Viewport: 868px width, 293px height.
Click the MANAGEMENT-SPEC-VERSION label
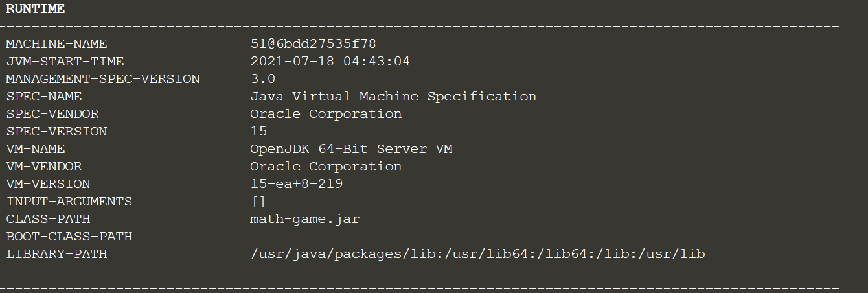point(103,79)
